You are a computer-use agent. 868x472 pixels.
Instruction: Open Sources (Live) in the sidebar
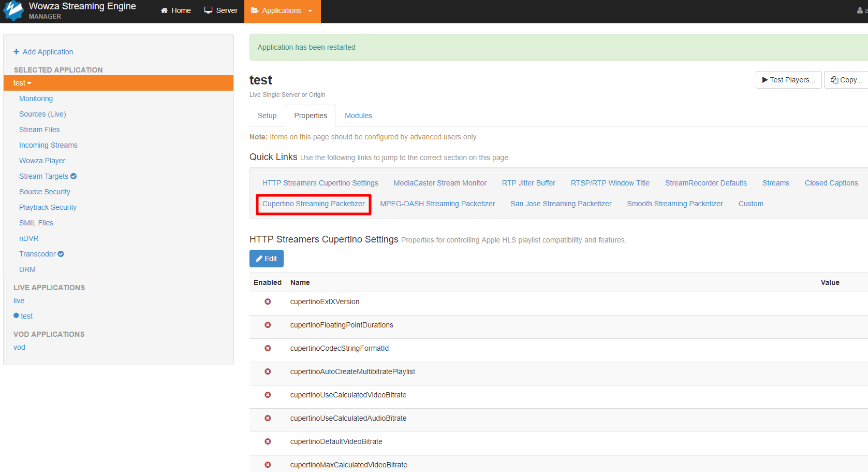42,114
